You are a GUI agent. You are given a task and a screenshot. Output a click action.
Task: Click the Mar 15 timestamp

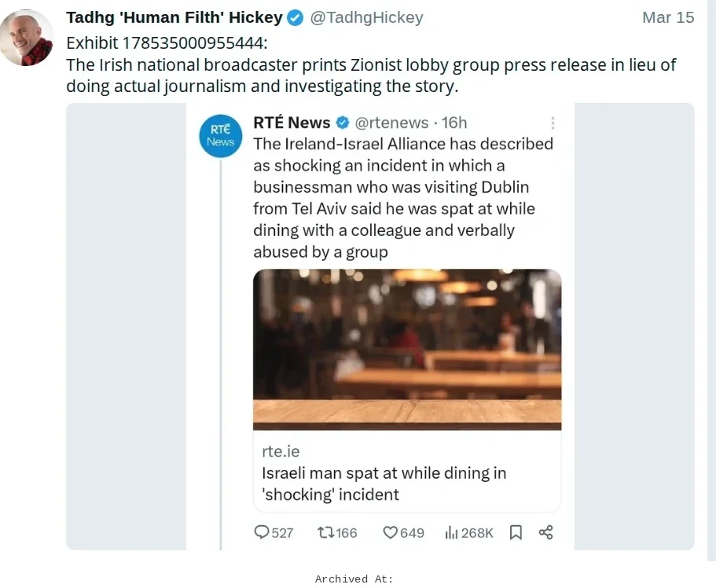pyautogui.click(x=667, y=17)
